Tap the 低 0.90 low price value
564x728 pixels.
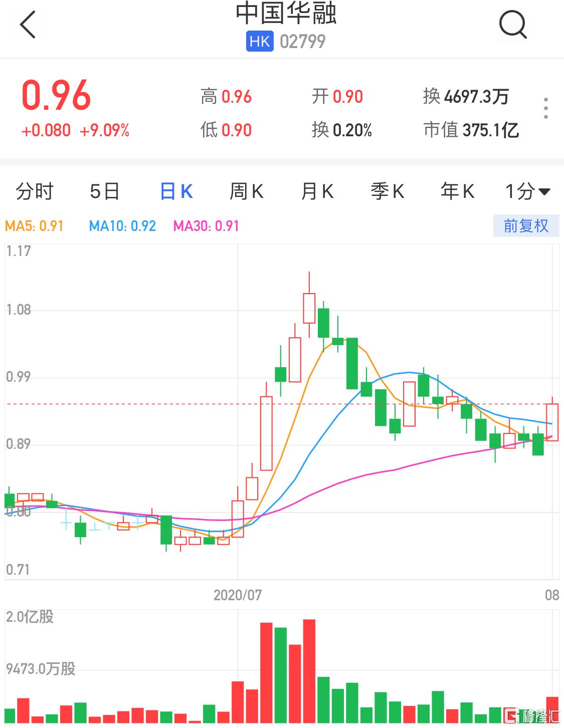coord(226,130)
